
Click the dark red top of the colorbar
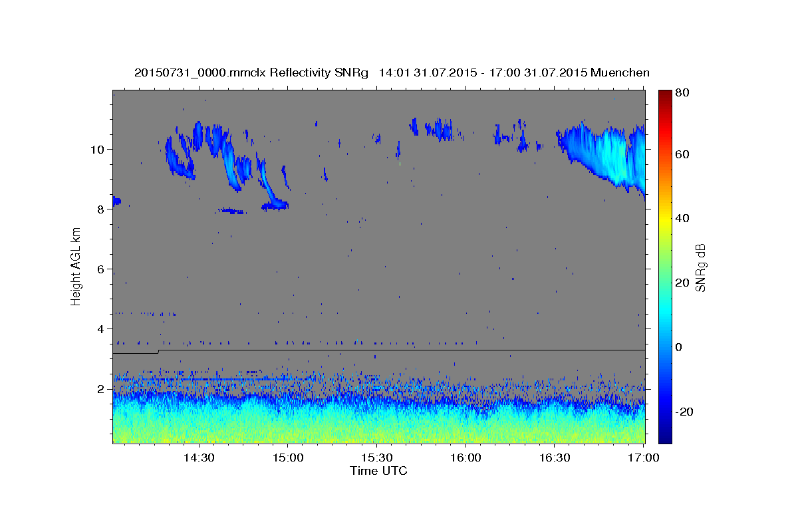(x=665, y=94)
